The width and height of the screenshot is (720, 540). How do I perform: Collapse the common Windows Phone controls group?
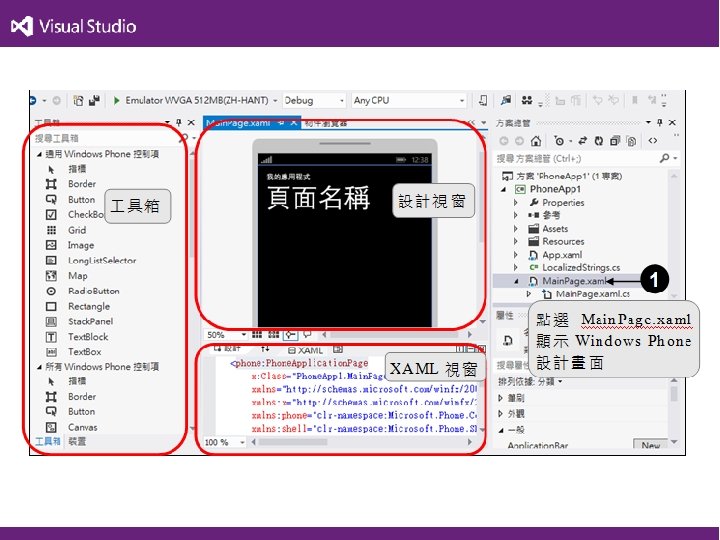click(39, 154)
